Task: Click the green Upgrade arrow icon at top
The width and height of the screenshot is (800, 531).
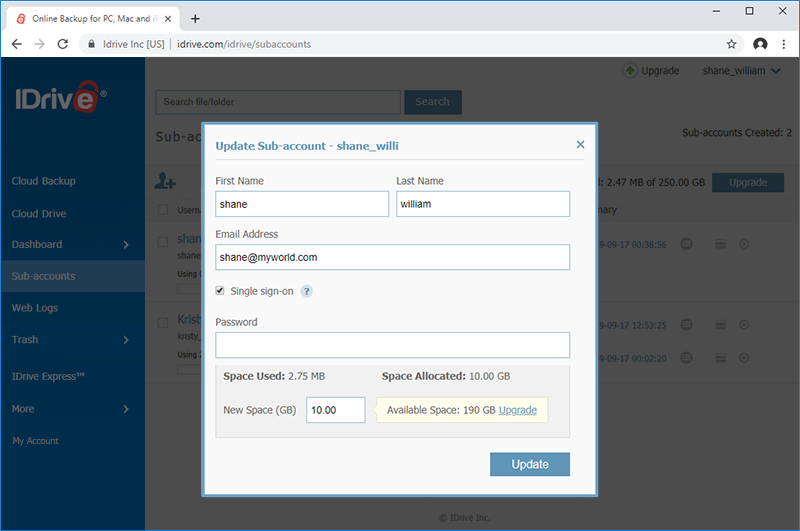Action: point(630,70)
